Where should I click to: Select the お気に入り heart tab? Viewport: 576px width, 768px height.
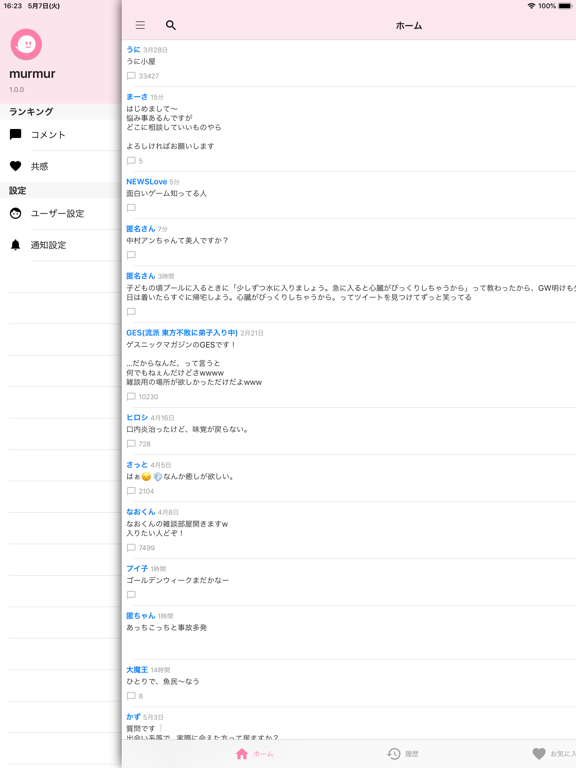(x=554, y=754)
